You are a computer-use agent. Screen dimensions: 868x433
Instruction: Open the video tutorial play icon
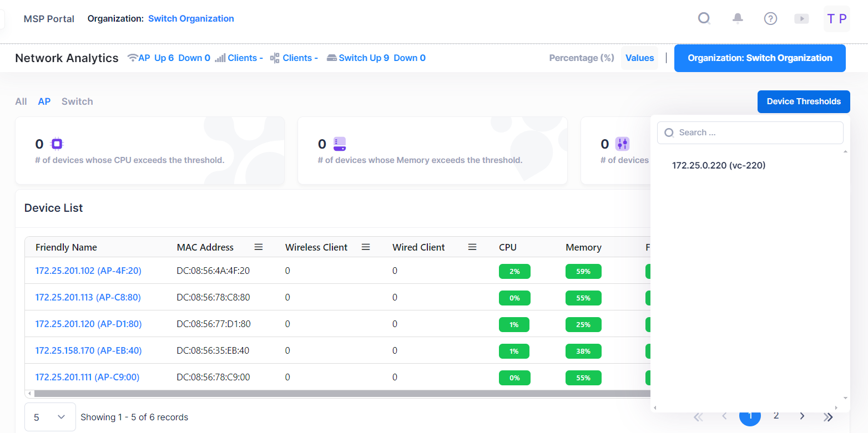(x=801, y=18)
